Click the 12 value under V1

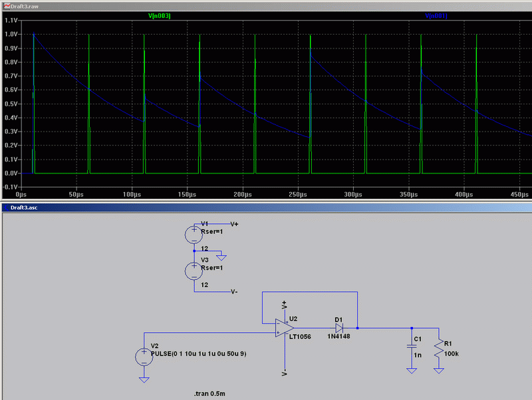pyautogui.click(x=205, y=249)
